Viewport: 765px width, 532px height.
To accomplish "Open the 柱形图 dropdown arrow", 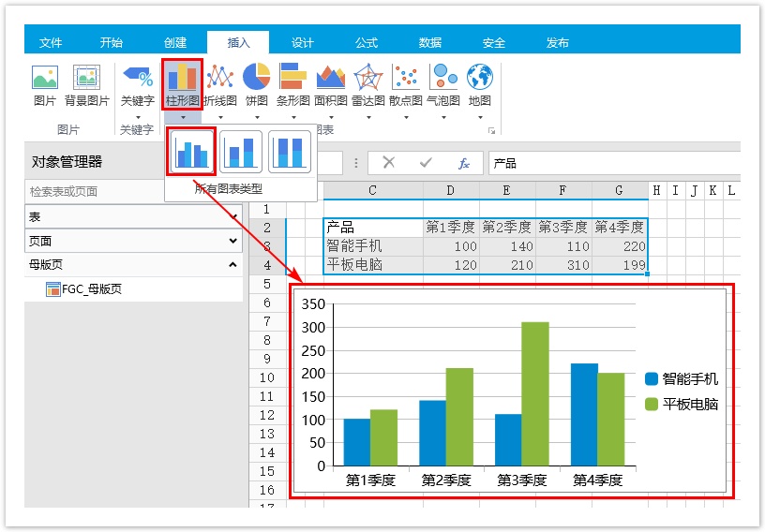I will tap(183, 117).
